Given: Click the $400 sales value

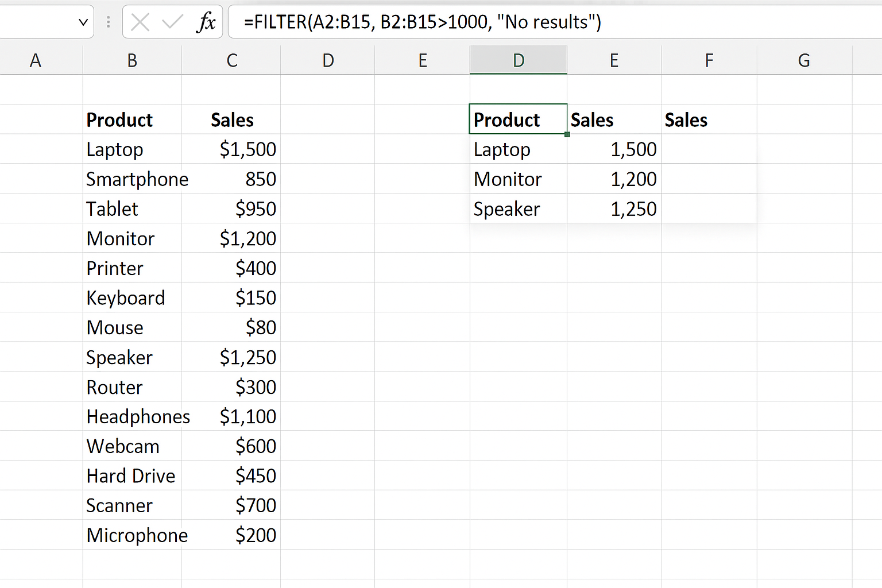Looking at the screenshot, I should tap(256, 268).
